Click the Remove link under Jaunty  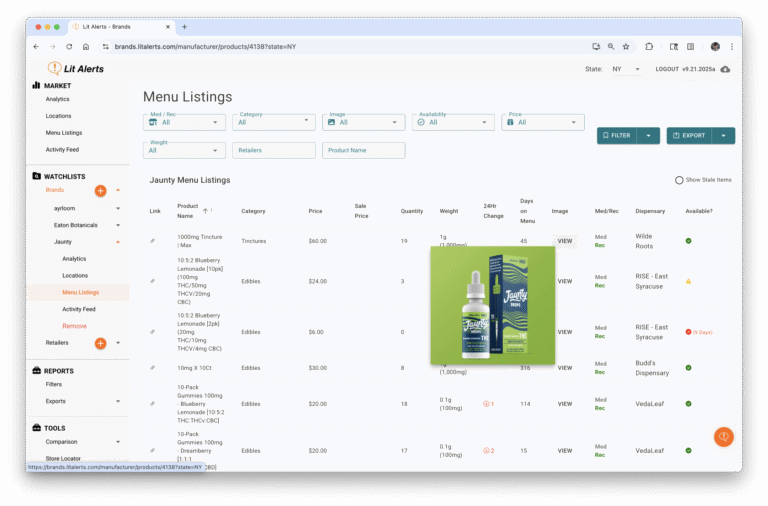click(x=74, y=326)
